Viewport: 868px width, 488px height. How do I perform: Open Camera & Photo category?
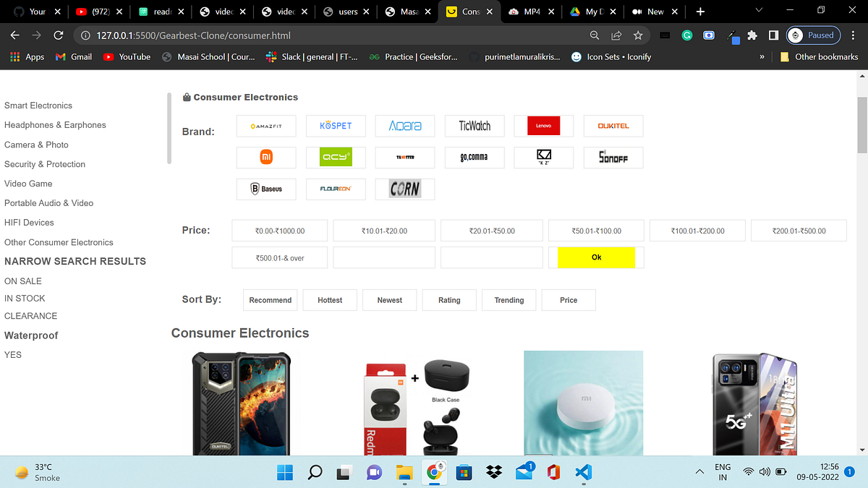point(36,145)
